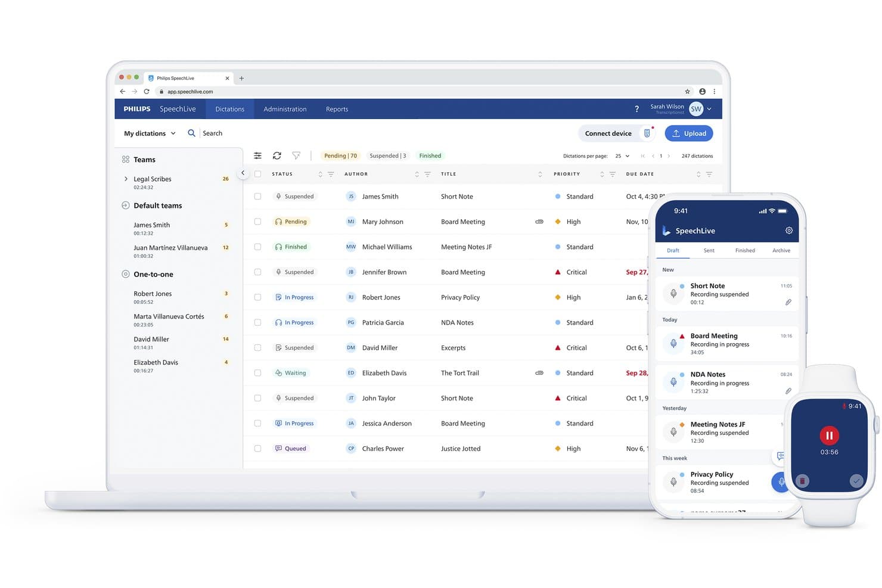Screen dimensions: 882x588
Task: Open the column settings sliders icon
Action: (x=257, y=155)
